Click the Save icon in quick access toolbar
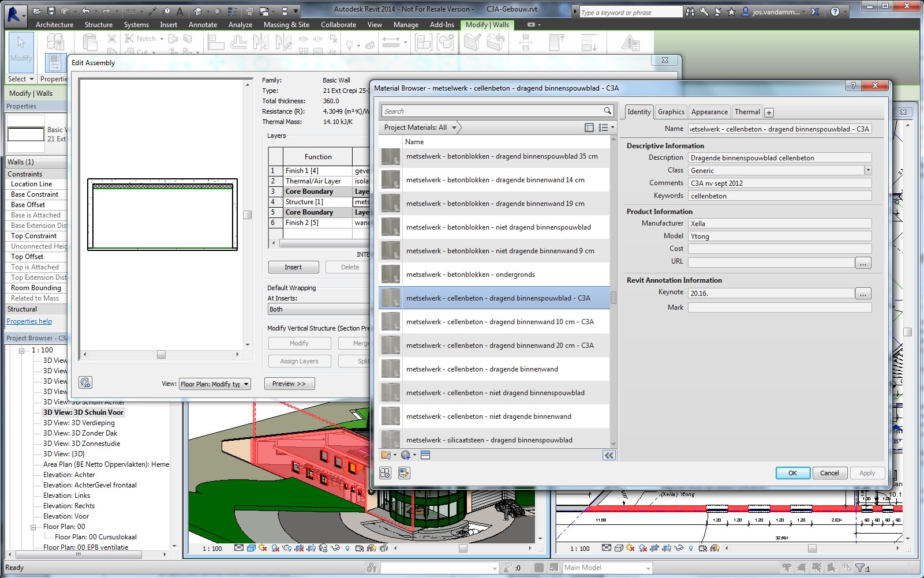The image size is (924, 578). tap(51, 11)
